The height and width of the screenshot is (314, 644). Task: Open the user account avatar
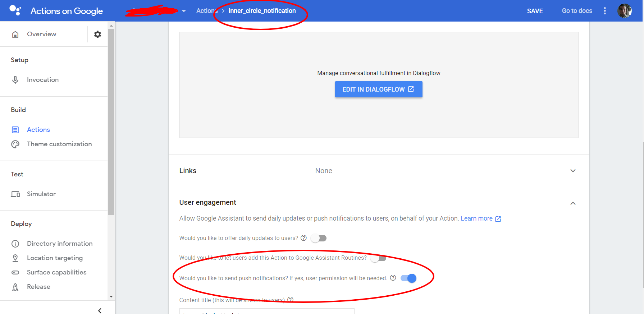(x=625, y=11)
